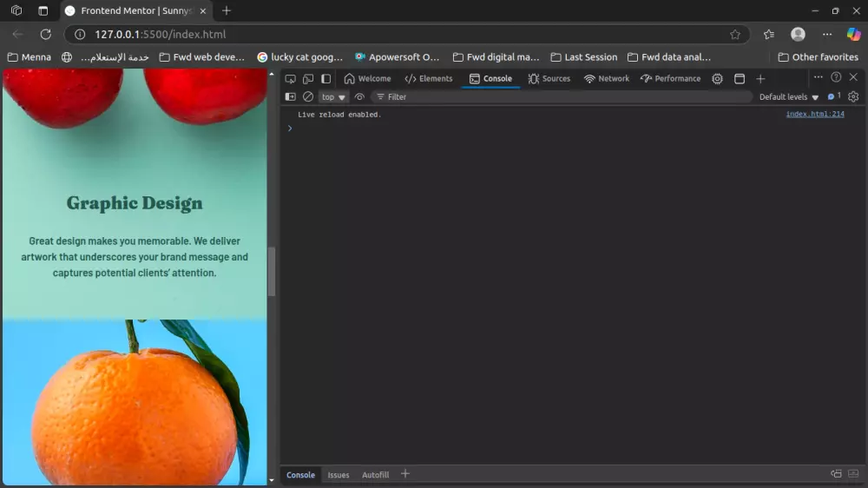The width and height of the screenshot is (868, 488).
Task: Switch to the Network tab
Action: (x=607, y=79)
